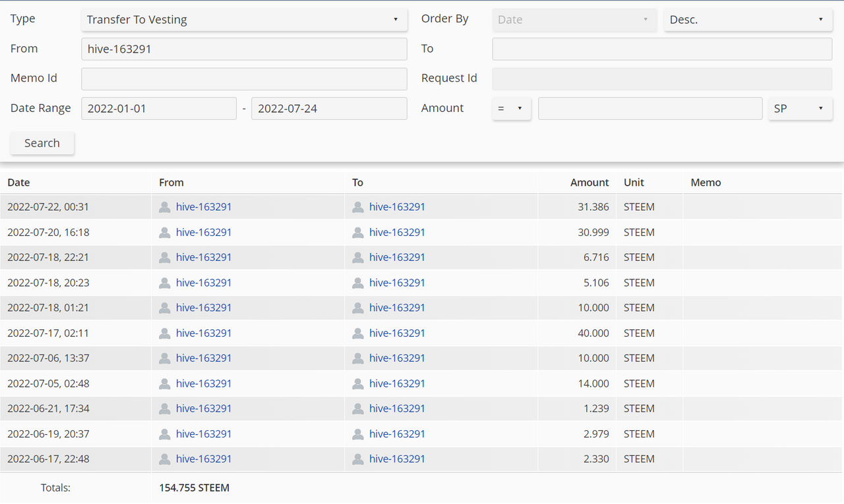Click the empty To input field
The image size is (844, 504).
point(662,49)
